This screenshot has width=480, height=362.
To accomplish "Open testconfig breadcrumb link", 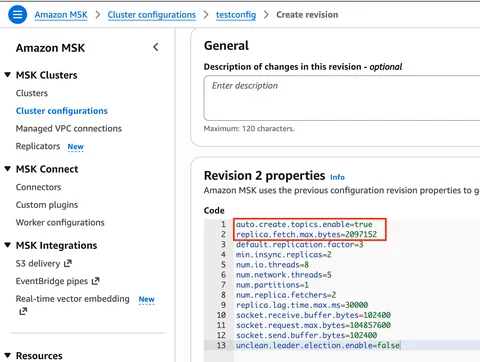I will [236, 15].
